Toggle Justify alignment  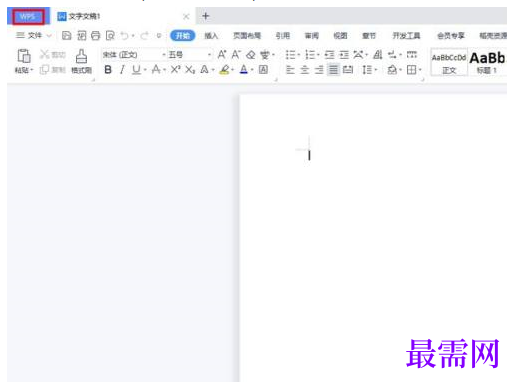[333, 69]
